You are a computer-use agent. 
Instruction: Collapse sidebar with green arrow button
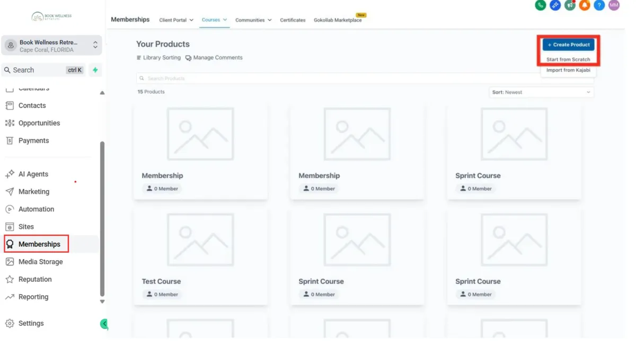[104, 324]
